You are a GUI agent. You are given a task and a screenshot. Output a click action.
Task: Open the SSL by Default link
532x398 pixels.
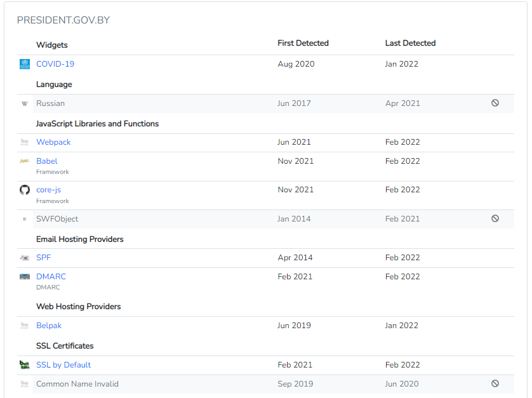63,365
